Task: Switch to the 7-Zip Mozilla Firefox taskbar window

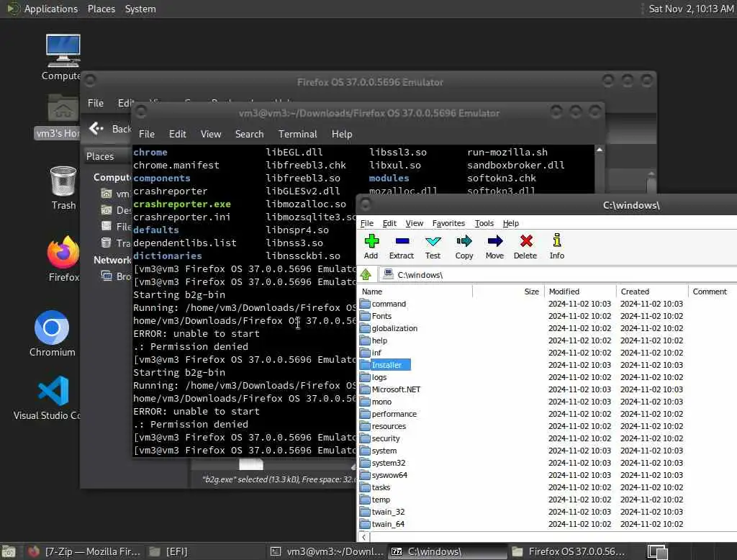Action: coord(85,551)
